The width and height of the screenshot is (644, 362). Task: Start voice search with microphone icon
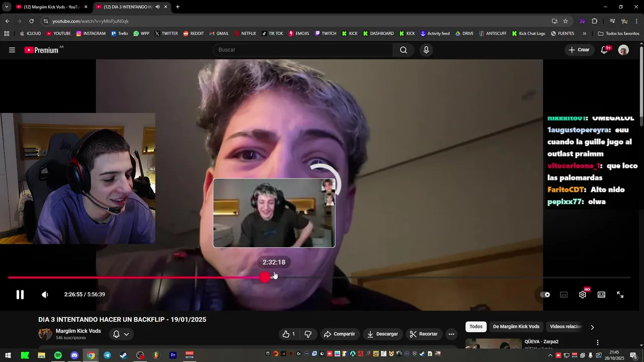point(426,50)
